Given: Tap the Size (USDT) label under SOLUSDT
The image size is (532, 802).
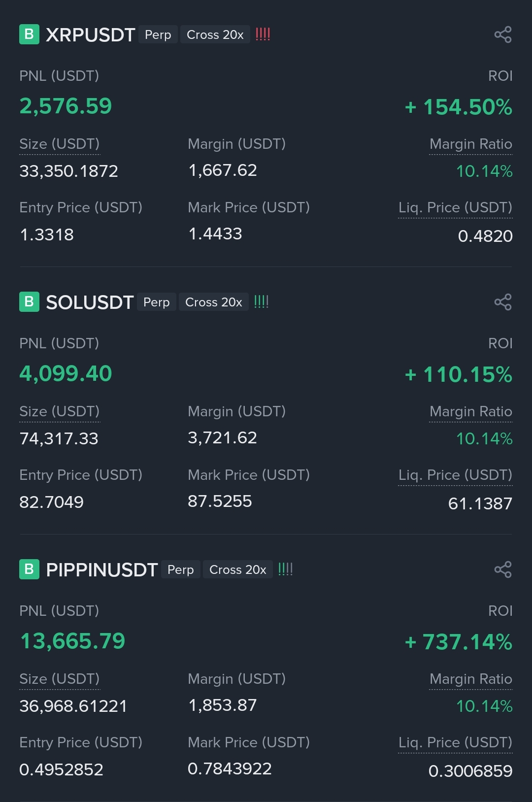Looking at the screenshot, I should click(60, 411).
